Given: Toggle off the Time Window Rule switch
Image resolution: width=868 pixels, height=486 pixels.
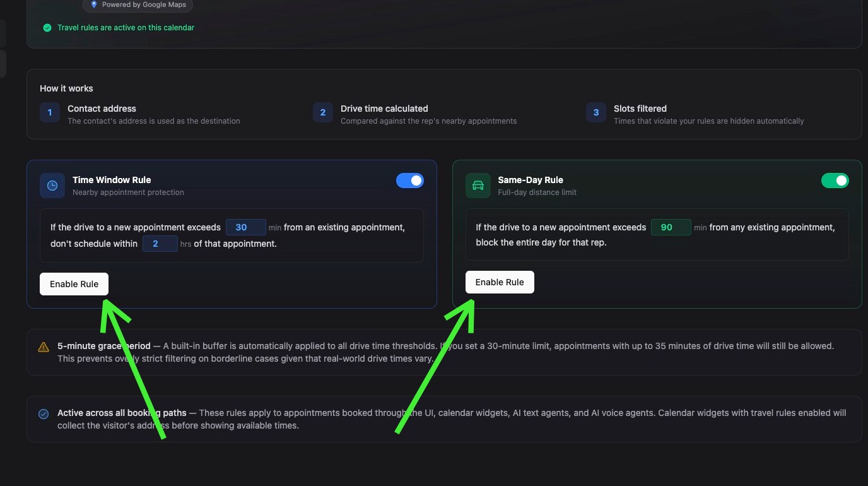Looking at the screenshot, I should pos(410,181).
